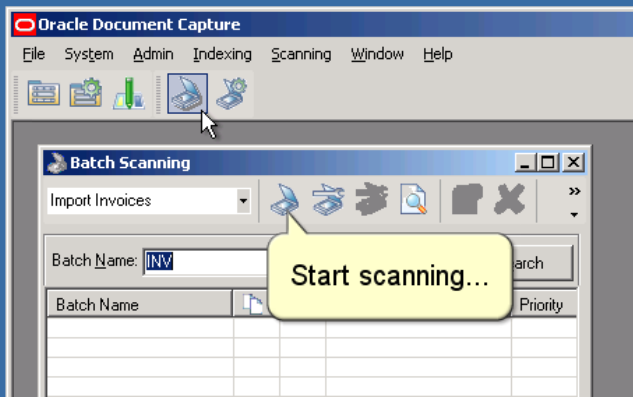The width and height of the screenshot is (633, 397).
Task: Click the Search button
Action: coord(542,263)
